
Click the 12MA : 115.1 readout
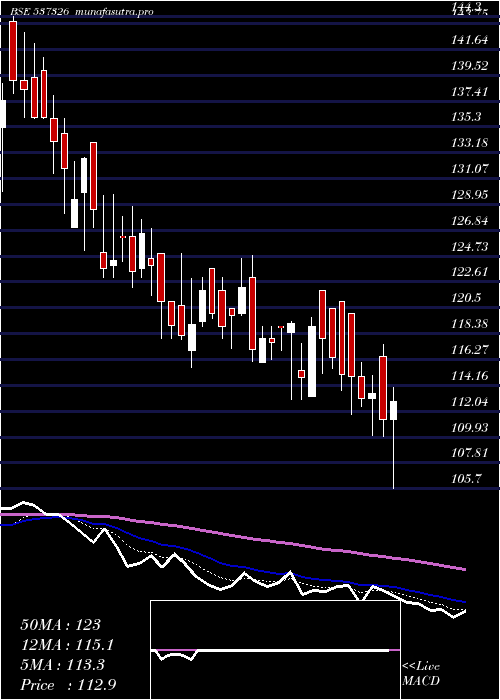tap(67, 645)
